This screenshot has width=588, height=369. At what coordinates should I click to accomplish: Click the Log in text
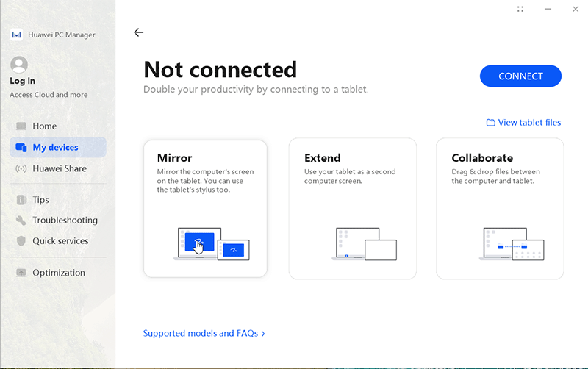click(22, 81)
